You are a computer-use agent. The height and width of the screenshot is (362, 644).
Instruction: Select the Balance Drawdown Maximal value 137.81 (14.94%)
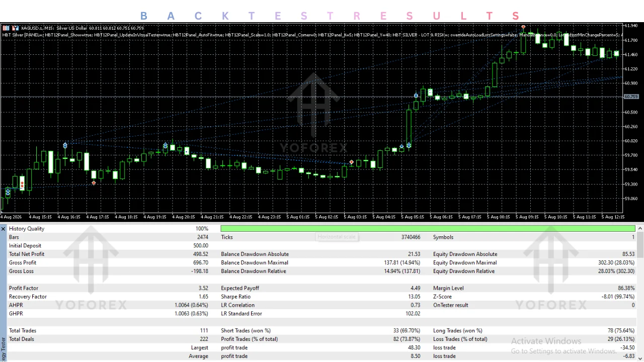402,263
